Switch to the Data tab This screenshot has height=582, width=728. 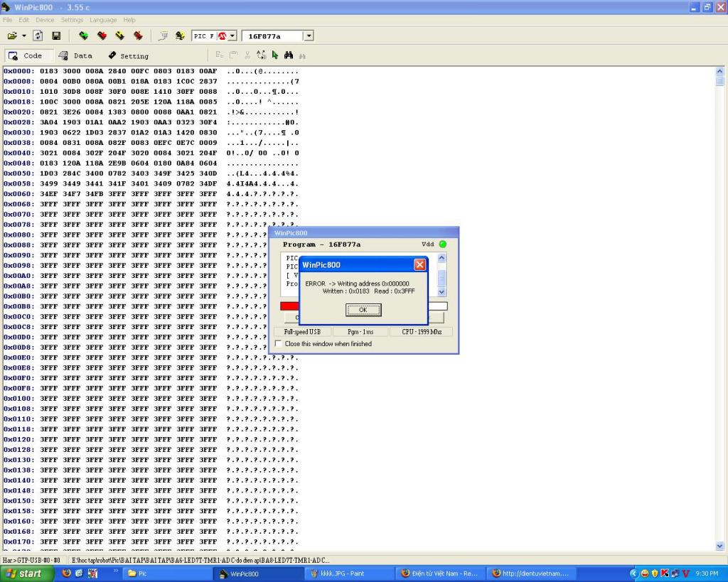pos(75,55)
